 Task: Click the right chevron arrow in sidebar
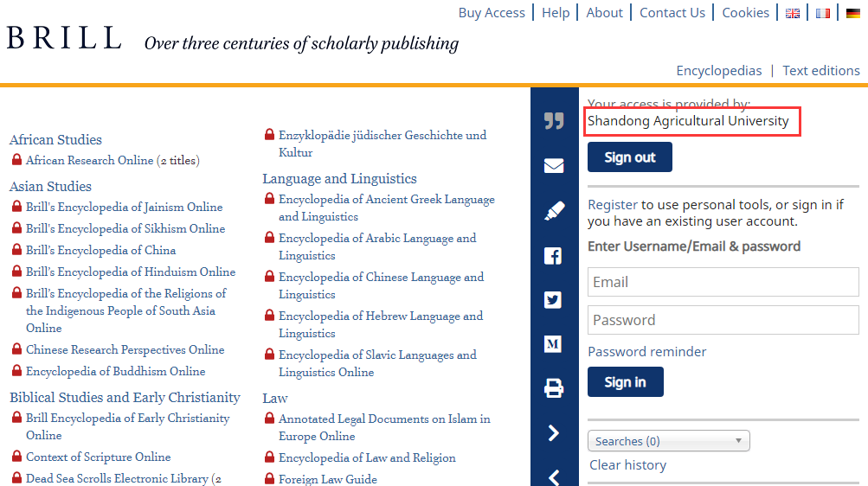[x=554, y=433]
